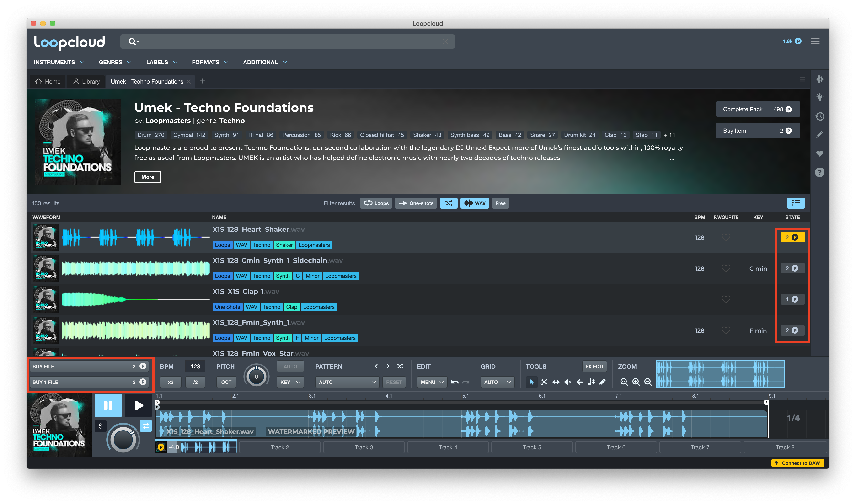Toggle the shuffle results filter
The height and width of the screenshot is (504, 856).
click(x=448, y=203)
